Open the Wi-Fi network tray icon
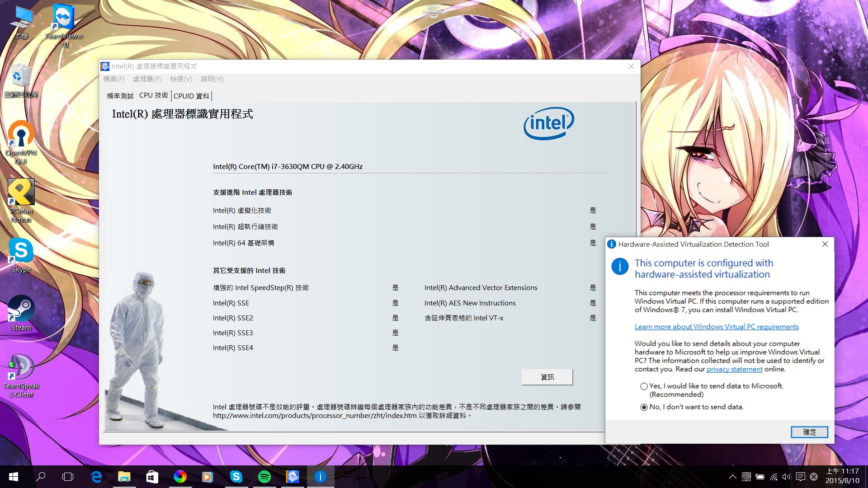The width and height of the screenshot is (868, 488). (774, 477)
